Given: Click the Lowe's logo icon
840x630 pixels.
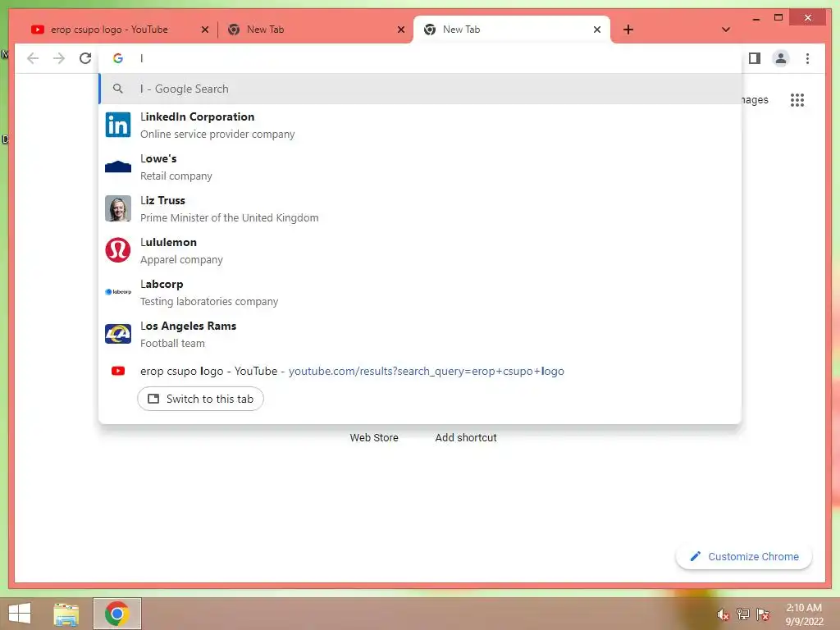Looking at the screenshot, I should 118,167.
